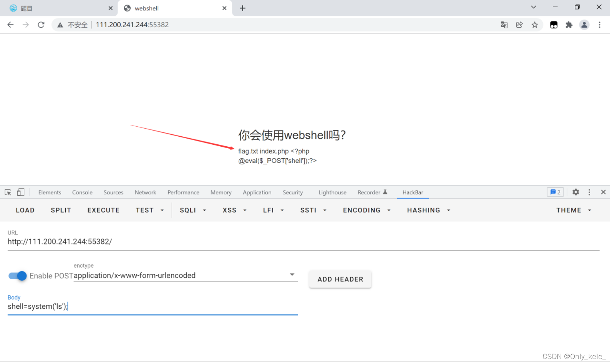Screen dimensions: 612x364
Task: Open the Network tab
Action: [x=145, y=193]
